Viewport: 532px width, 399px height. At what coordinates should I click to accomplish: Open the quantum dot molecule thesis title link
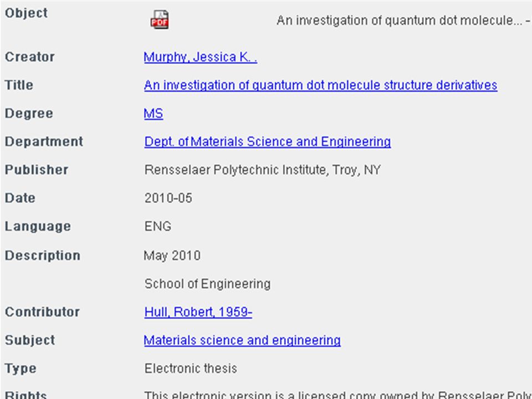click(x=321, y=85)
